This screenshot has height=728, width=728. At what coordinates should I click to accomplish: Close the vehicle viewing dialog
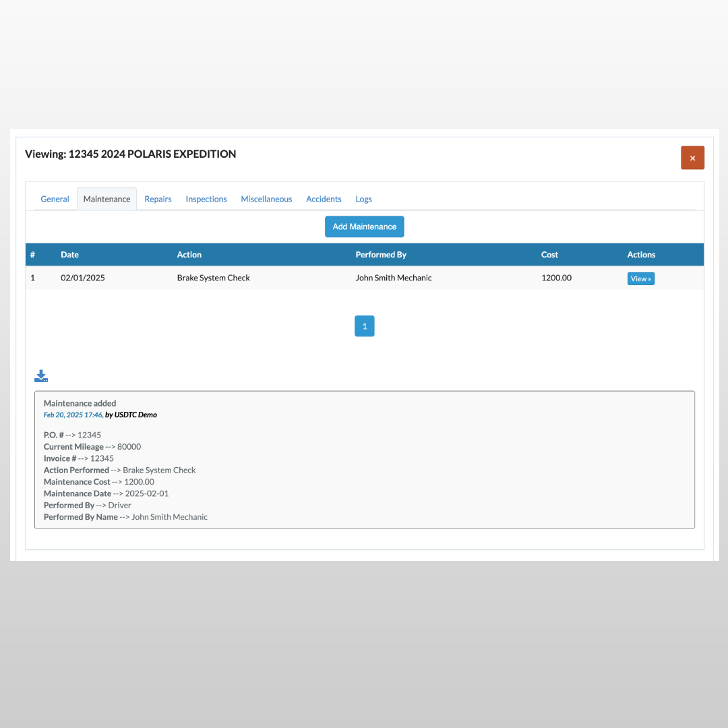692,158
